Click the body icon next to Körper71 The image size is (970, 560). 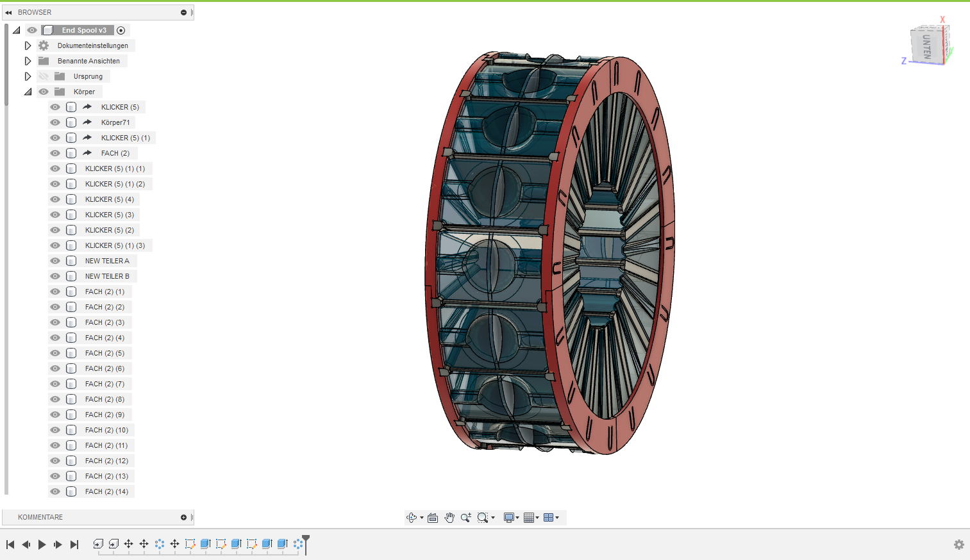(x=71, y=122)
